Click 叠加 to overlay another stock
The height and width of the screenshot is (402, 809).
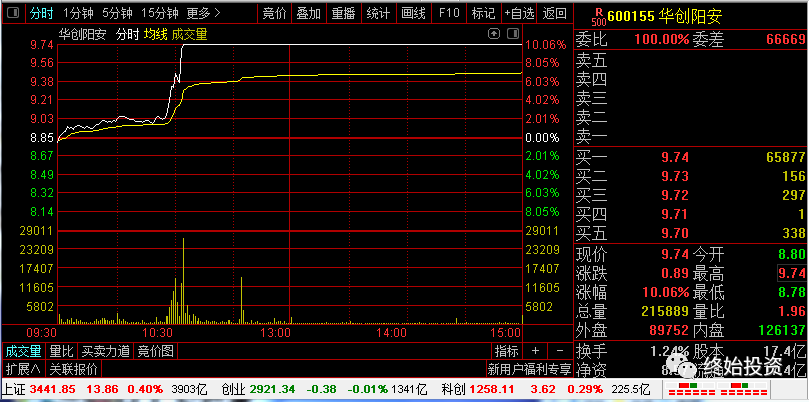[309, 13]
